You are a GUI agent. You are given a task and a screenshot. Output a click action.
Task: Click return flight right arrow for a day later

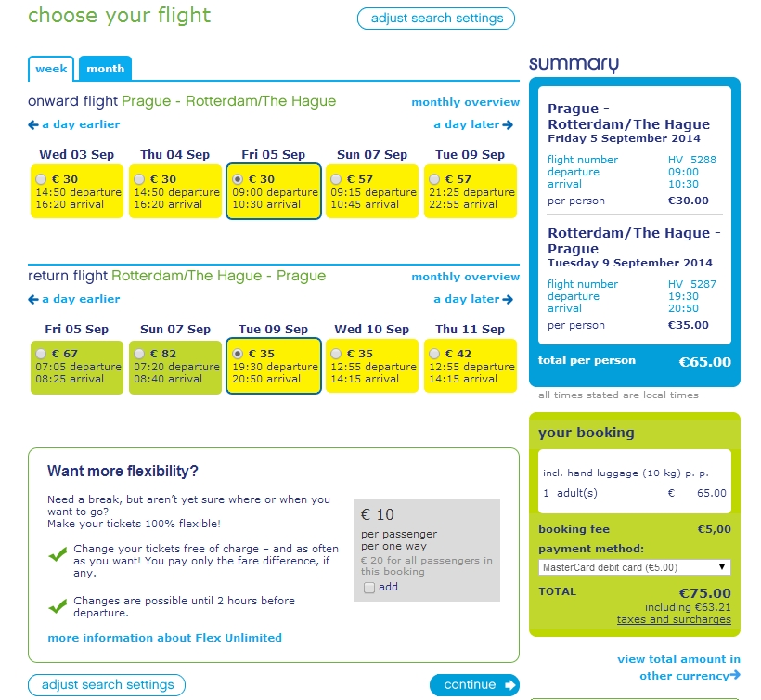pyautogui.click(x=509, y=300)
